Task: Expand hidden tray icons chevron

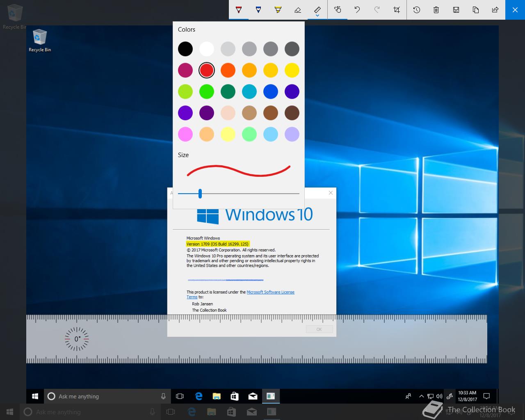Action: [x=421, y=396]
